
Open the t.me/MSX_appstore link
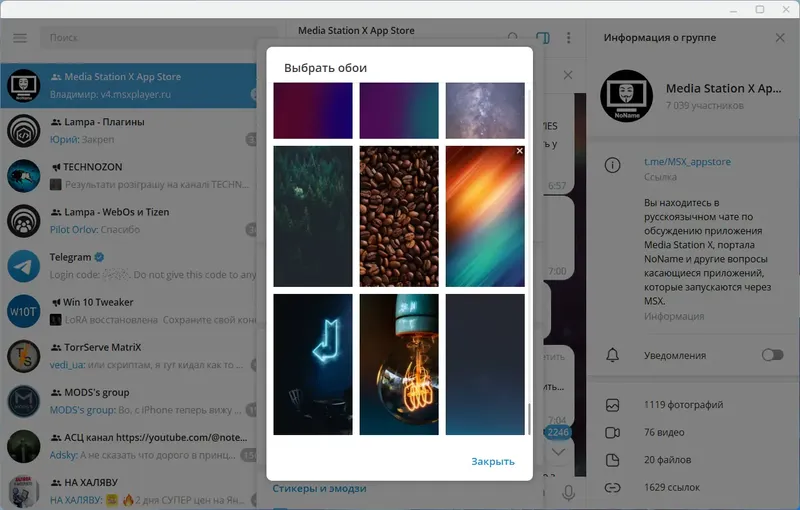click(687, 162)
